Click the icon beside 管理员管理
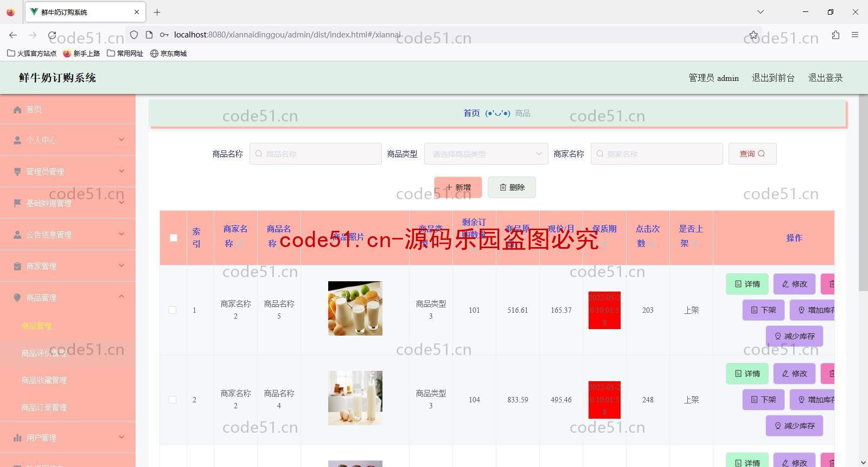This screenshot has width=868, height=467. point(17,172)
